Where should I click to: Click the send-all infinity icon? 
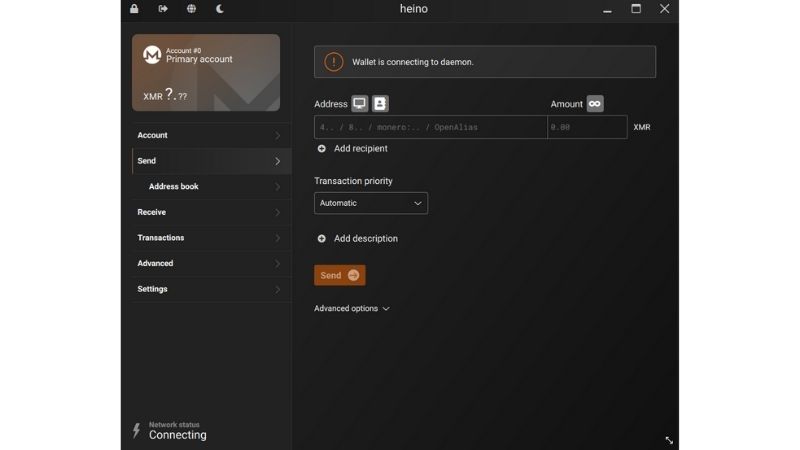[x=595, y=104]
